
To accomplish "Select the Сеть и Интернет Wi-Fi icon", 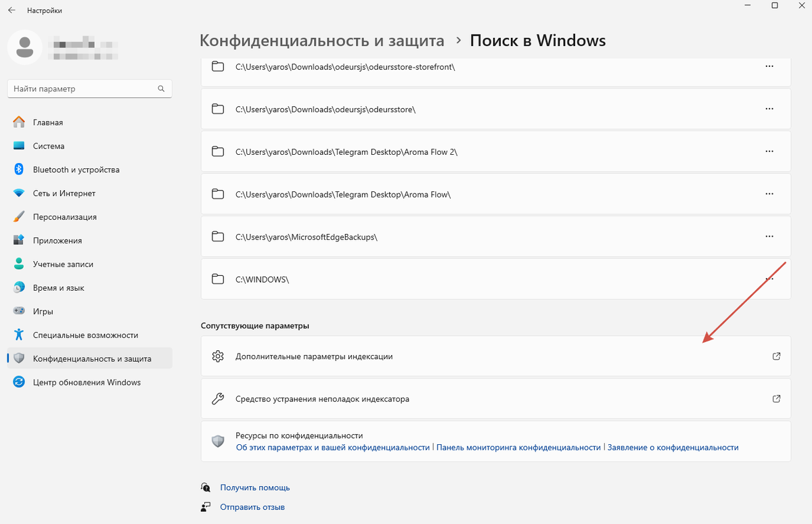I will coord(19,193).
